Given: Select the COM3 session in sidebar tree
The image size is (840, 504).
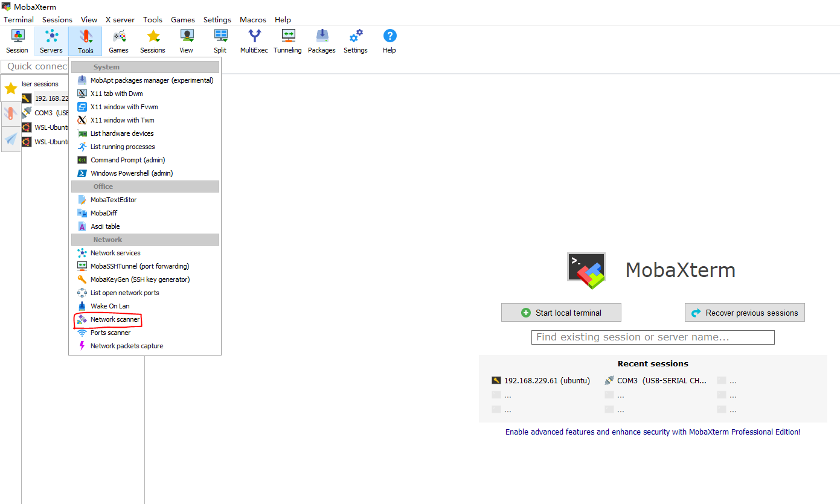Looking at the screenshot, I should [x=46, y=113].
